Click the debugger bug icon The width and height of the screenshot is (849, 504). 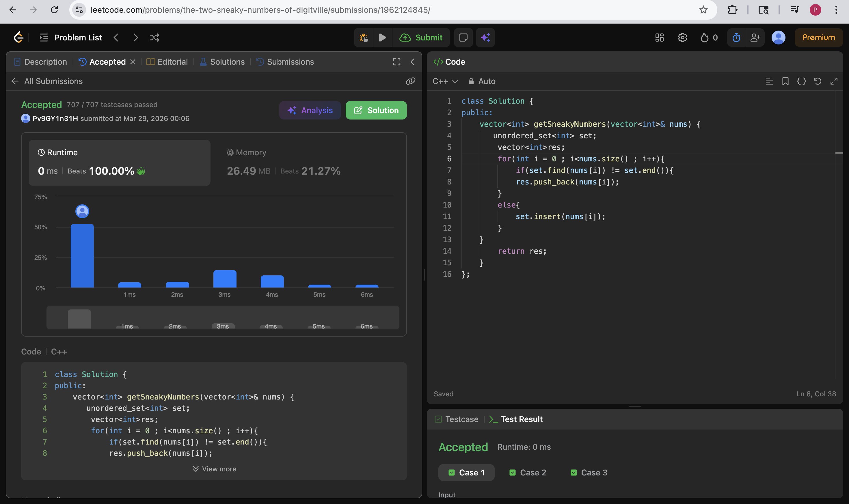(364, 37)
